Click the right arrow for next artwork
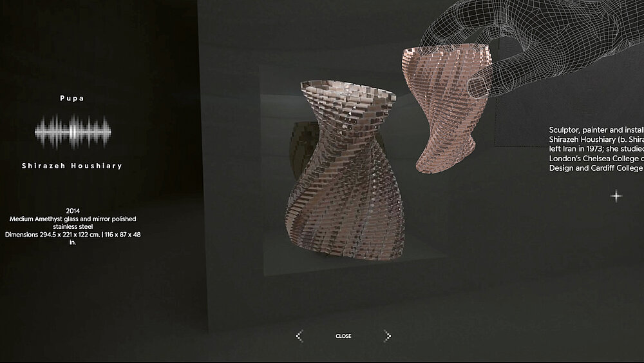The height and width of the screenshot is (363, 644). coord(387,336)
